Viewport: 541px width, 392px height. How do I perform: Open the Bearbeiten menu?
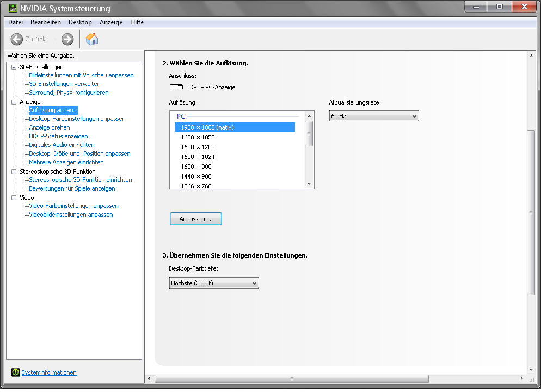pos(46,22)
